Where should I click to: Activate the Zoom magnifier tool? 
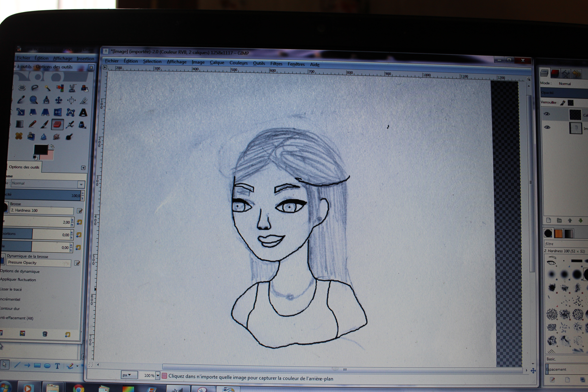pos(34,100)
